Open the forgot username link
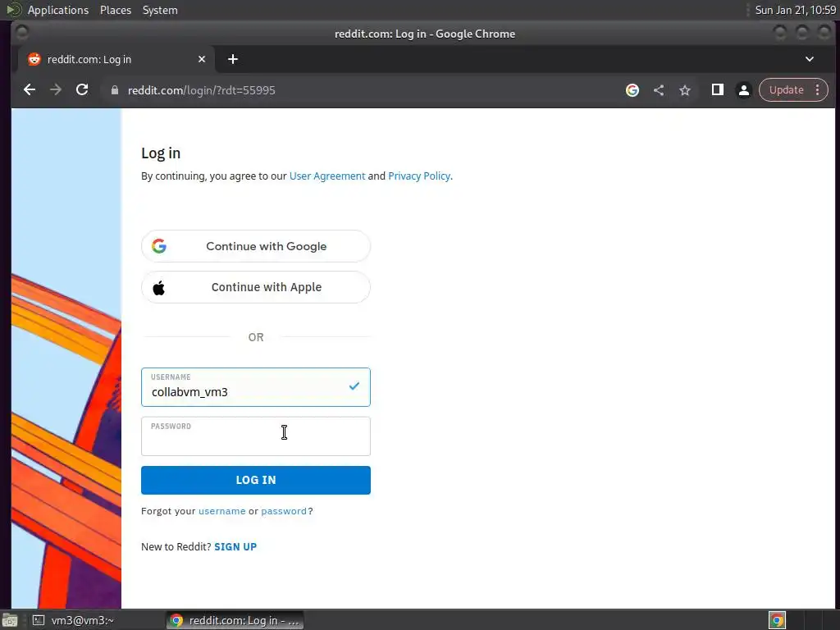This screenshot has width=840, height=630. coord(221,511)
